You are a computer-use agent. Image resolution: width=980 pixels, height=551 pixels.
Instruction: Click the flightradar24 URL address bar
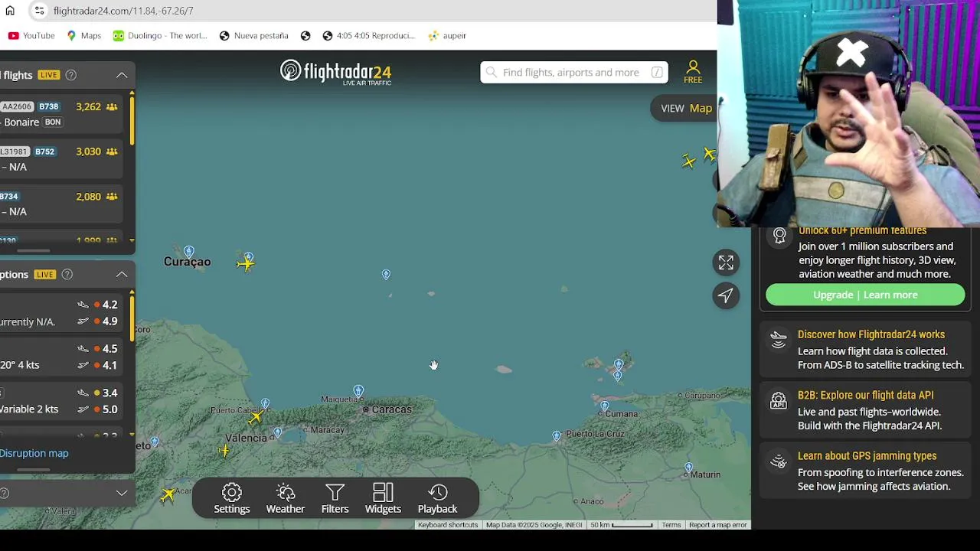click(123, 11)
